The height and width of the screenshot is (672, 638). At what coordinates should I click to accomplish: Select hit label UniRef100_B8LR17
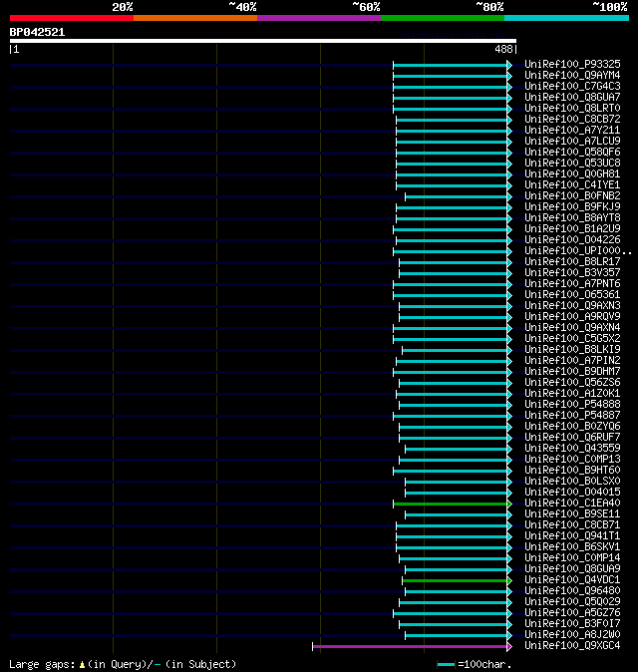pos(572,262)
